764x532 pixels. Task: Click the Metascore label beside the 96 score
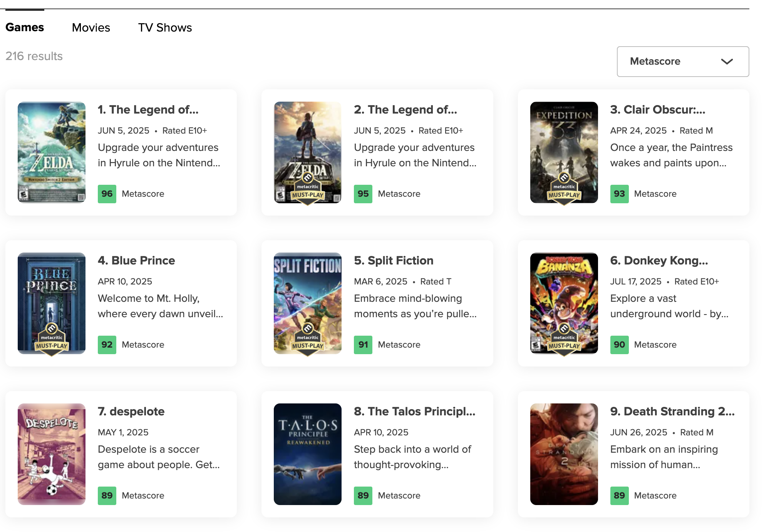click(143, 194)
